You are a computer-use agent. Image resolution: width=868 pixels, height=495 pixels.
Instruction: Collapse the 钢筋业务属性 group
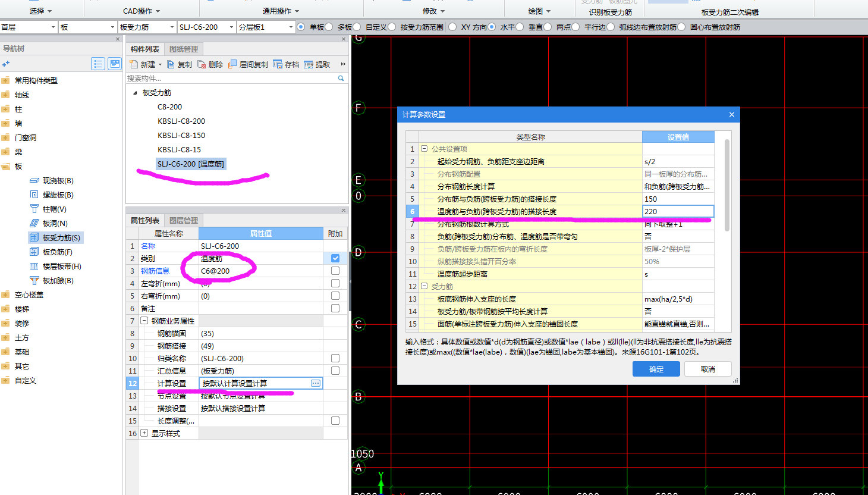144,321
